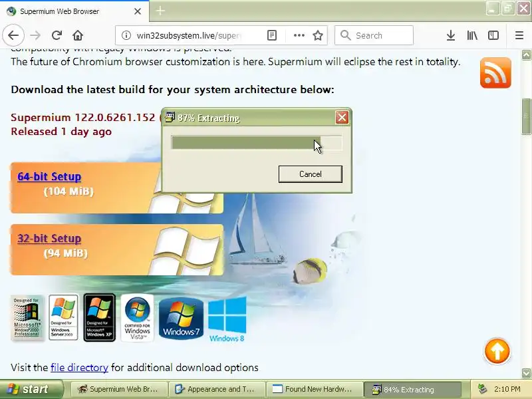
Task: Open page actions three-dot menu
Action: tap(299, 35)
